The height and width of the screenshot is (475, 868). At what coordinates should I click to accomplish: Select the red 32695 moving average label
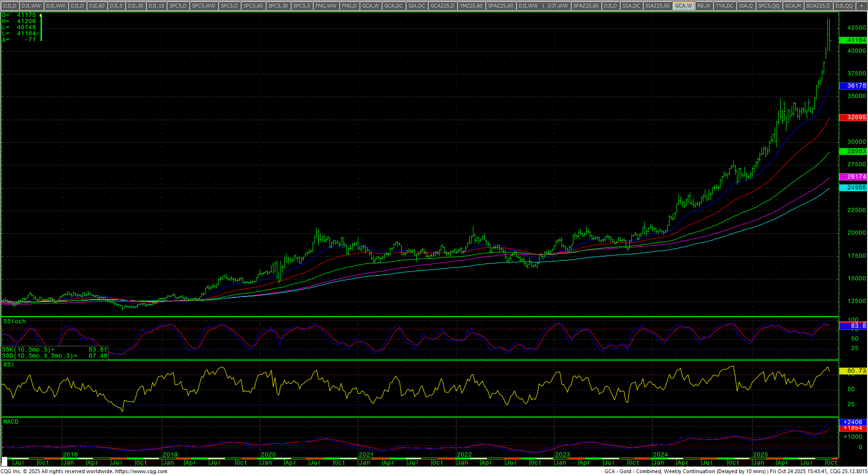pyautogui.click(x=853, y=117)
